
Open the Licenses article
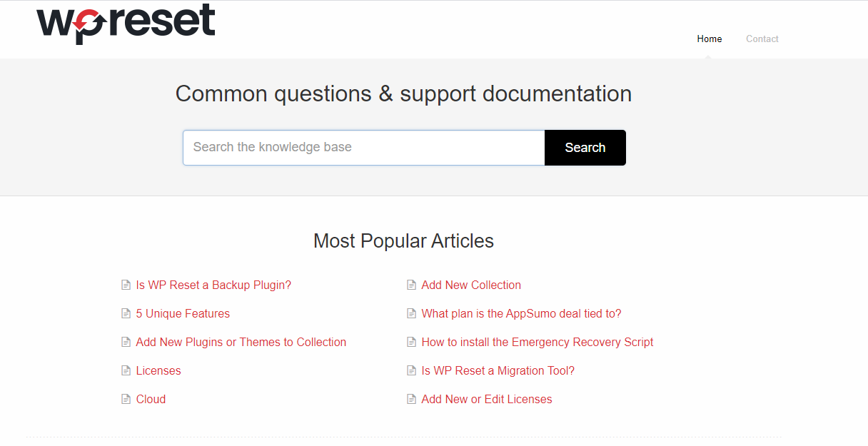point(158,370)
